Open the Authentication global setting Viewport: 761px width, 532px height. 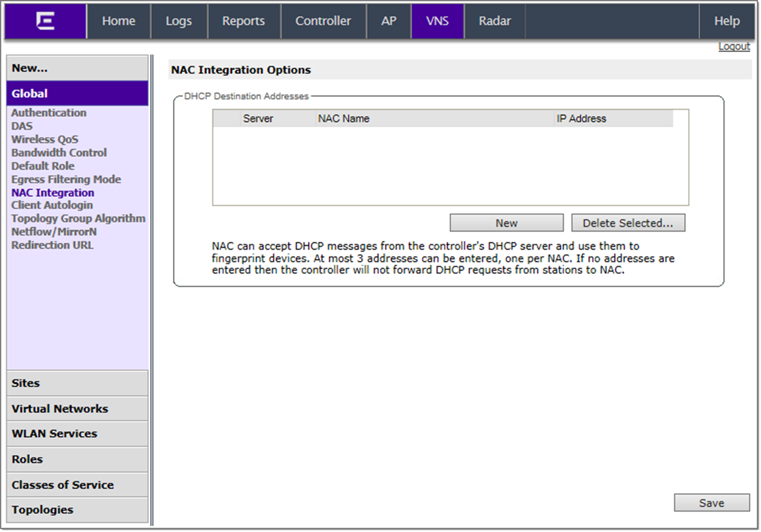(x=49, y=113)
